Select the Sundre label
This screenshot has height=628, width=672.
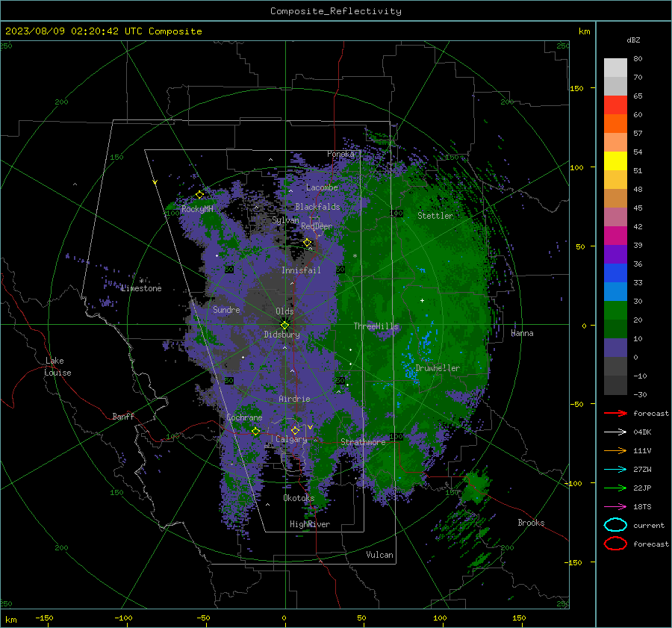click(x=226, y=309)
